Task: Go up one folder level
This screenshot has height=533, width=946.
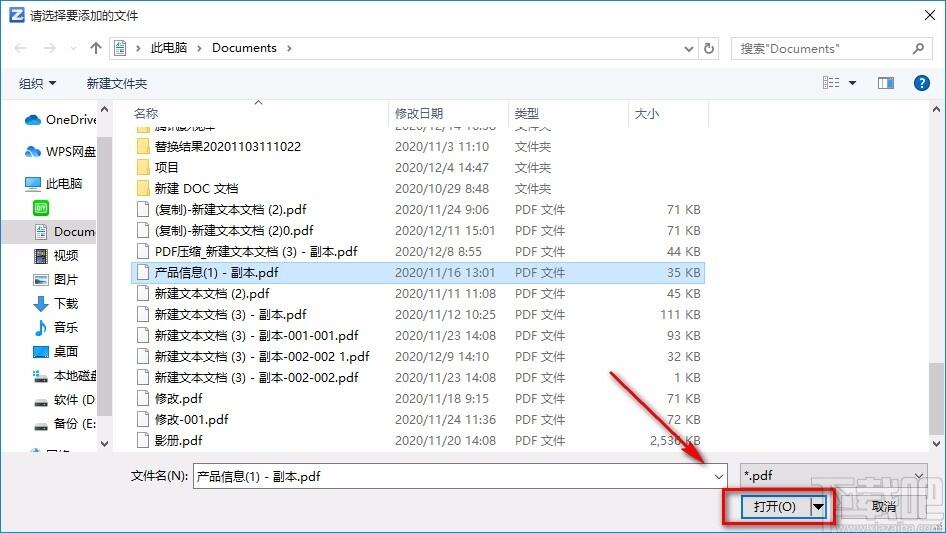Action: click(95, 48)
